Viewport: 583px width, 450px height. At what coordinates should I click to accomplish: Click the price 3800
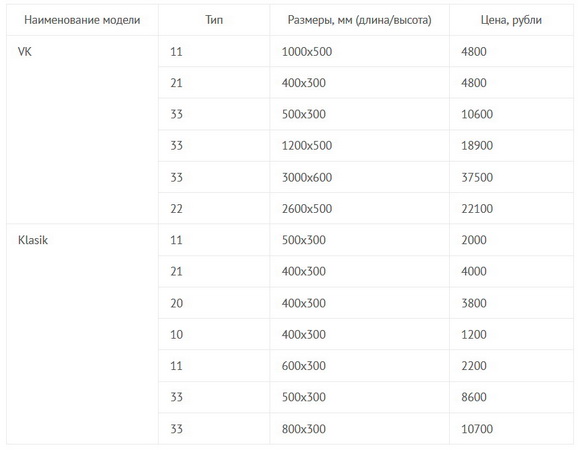[511, 303]
